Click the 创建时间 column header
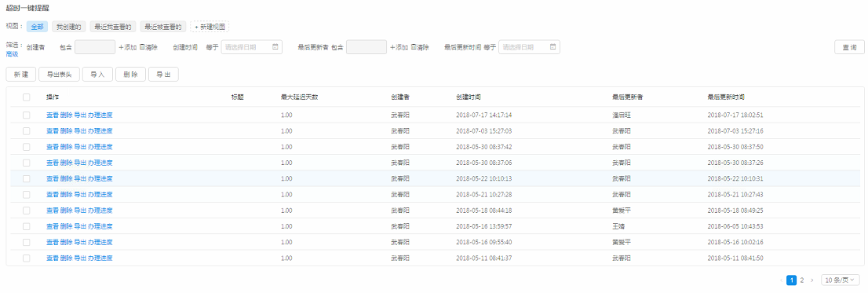The width and height of the screenshot is (868, 293). click(x=469, y=97)
